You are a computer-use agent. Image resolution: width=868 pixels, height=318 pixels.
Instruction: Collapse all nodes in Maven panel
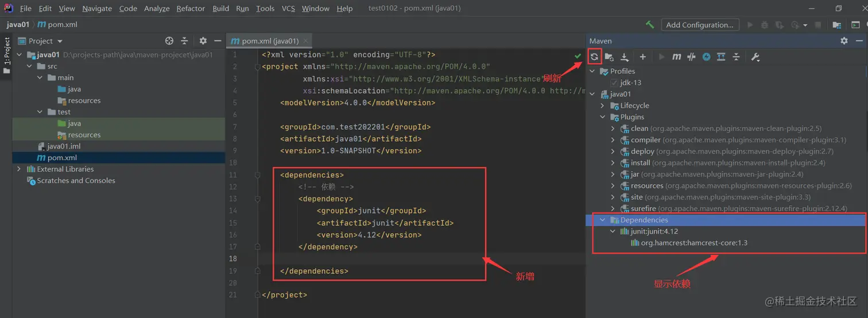(736, 57)
